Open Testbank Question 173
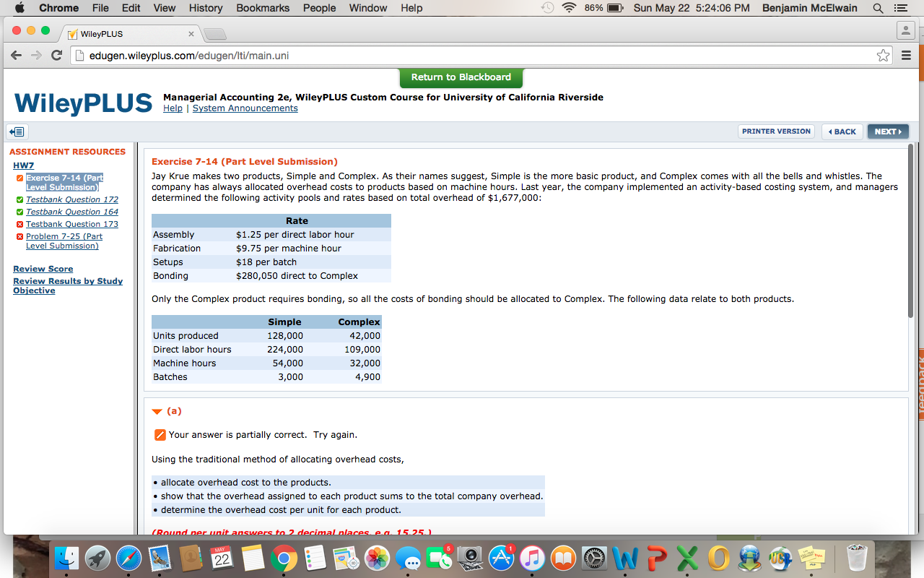Viewport: 924px width, 578px height. point(72,224)
